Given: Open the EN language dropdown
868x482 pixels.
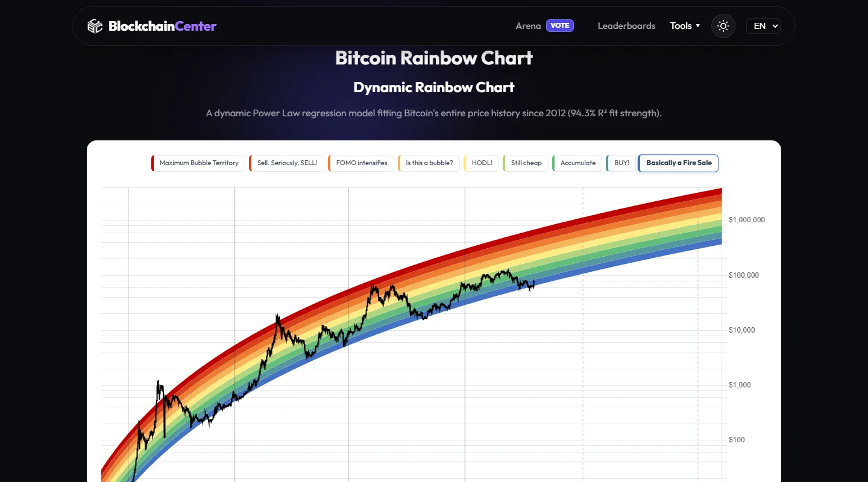Looking at the screenshot, I should click(x=763, y=26).
